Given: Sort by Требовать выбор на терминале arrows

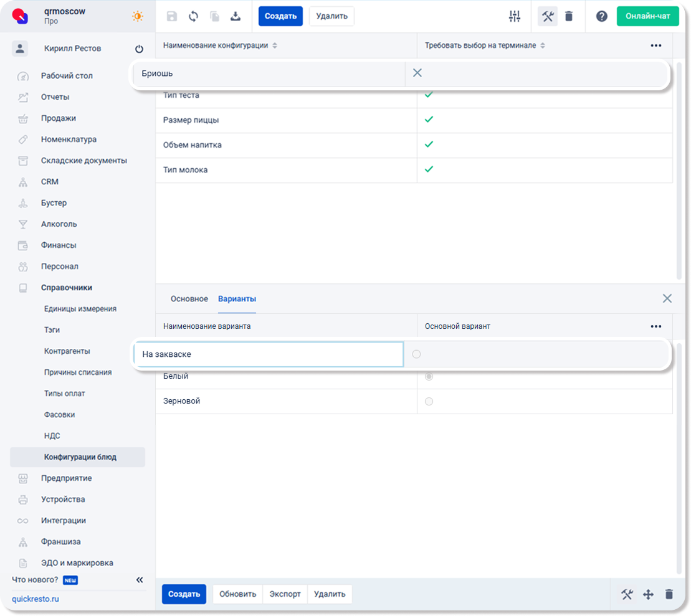Looking at the screenshot, I should [x=543, y=45].
